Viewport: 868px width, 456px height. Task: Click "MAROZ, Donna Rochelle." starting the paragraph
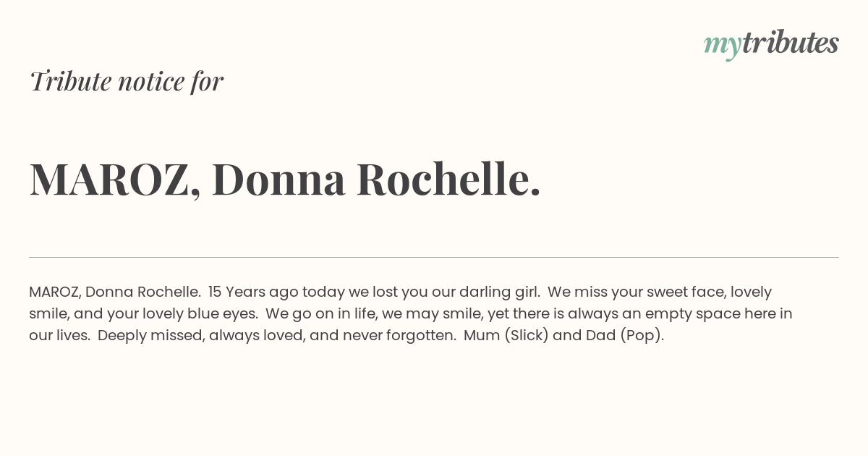pos(115,292)
